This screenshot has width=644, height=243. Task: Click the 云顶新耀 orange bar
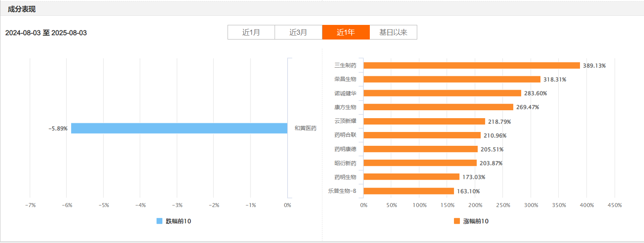pos(424,121)
